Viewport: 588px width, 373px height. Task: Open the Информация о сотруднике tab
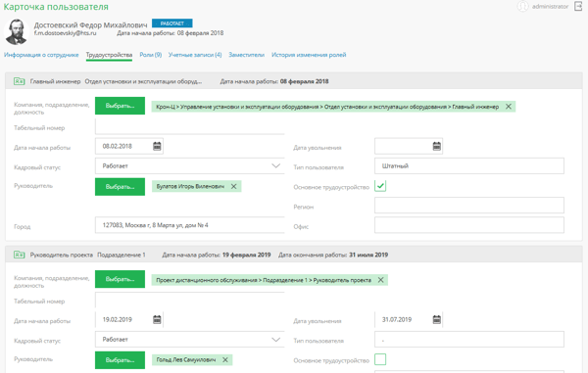click(41, 55)
